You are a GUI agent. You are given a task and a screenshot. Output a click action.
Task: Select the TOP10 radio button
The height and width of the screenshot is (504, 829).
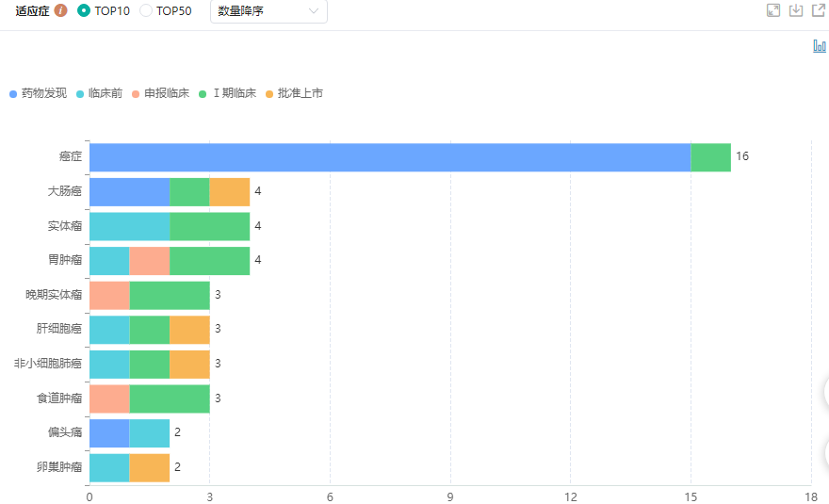[84, 11]
